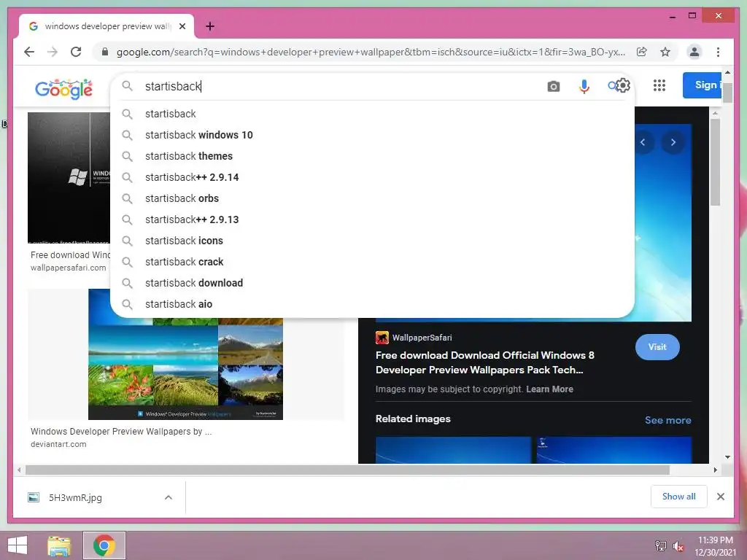Open the taskbar clock and date
Image resolution: width=747 pixels, height=560 pixels.
click(x=715, y=546)
